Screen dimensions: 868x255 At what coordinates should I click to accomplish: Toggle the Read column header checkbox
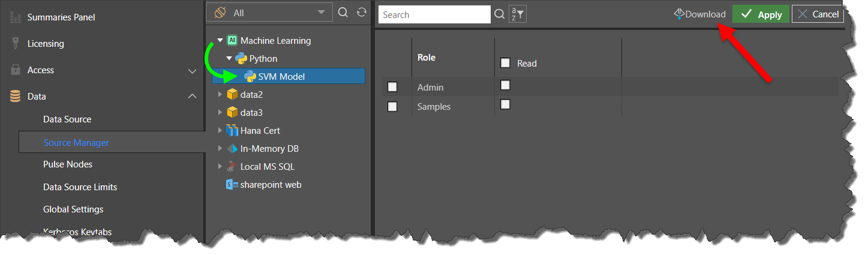(x=505, y=63)
